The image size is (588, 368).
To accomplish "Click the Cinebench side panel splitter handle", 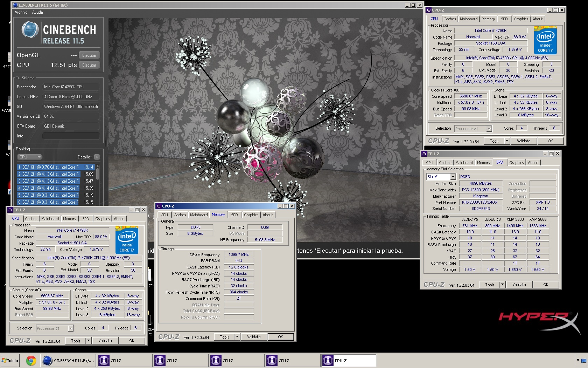I will click(x=106, y=137).
